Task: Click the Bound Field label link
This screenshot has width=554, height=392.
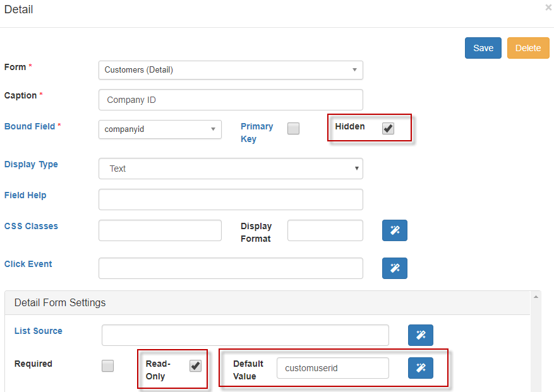Action: coord(30,126)
